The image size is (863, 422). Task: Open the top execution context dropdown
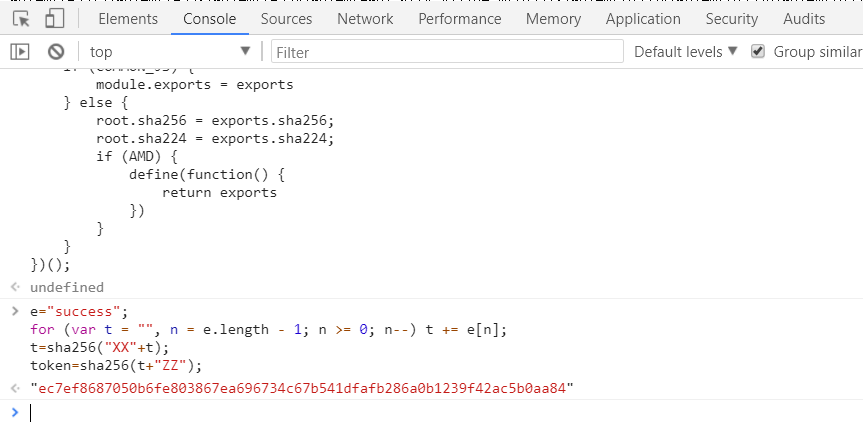pos(170,52)
